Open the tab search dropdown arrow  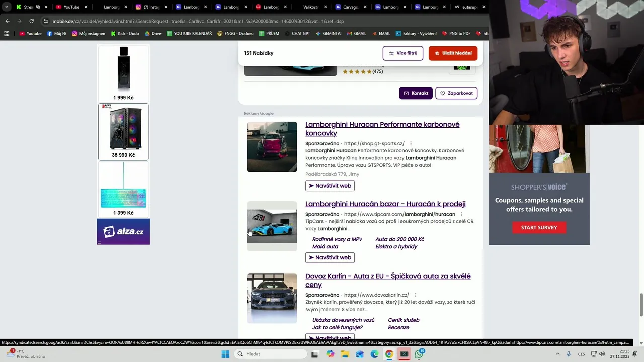[7, 7]
